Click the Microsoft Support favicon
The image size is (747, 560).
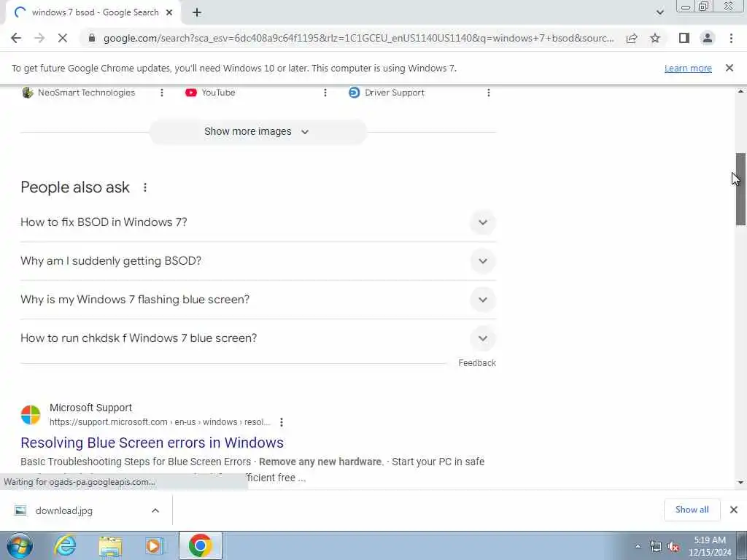point(31,415)
